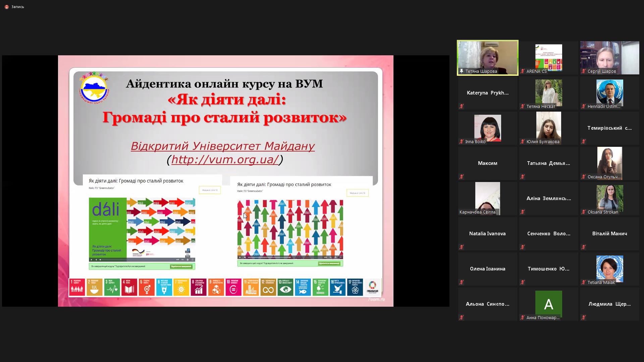Click muted mic on Людмила Щер tile
The height and width of the screenshot is (362, 644).
click(x=584, y=317)
